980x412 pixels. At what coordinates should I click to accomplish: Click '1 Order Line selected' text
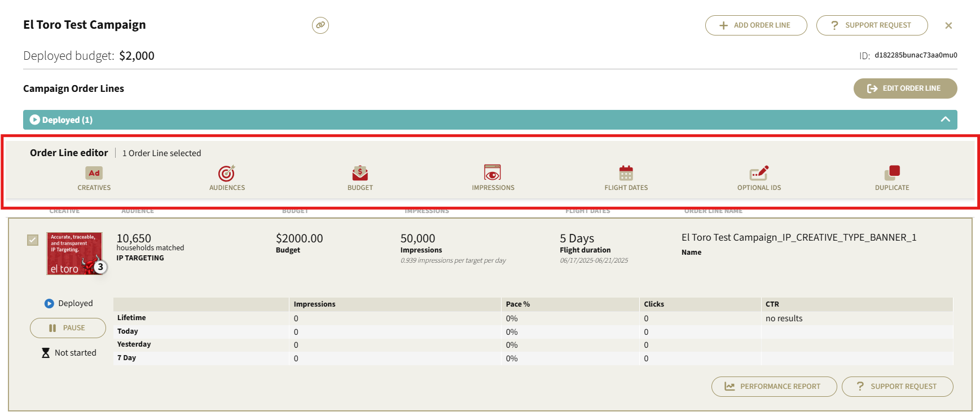point(161,153)
